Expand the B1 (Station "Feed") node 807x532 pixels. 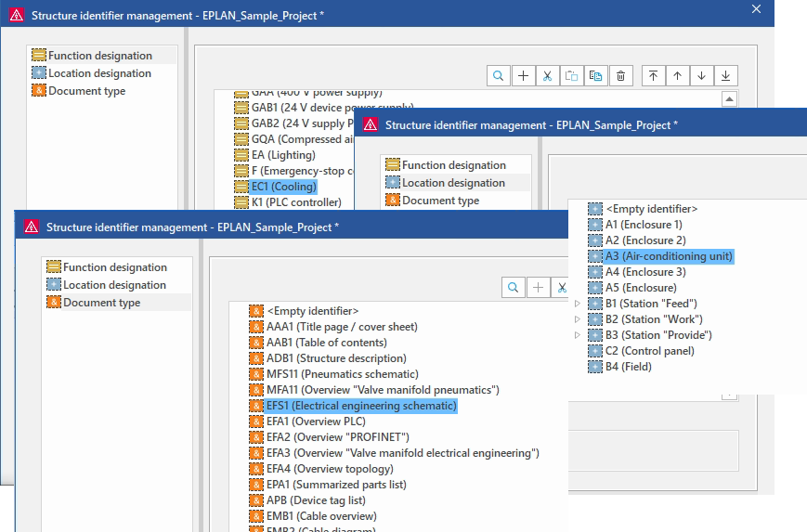579,304
